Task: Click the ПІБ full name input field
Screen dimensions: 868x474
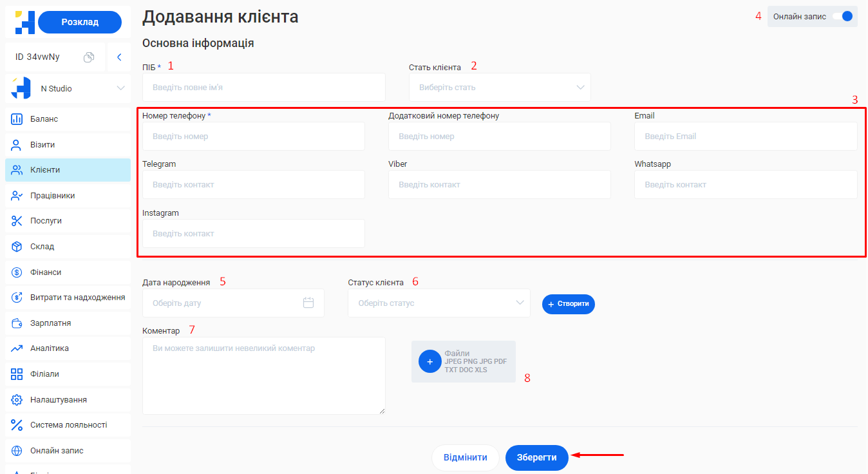Action: click(x=263, y=88)
